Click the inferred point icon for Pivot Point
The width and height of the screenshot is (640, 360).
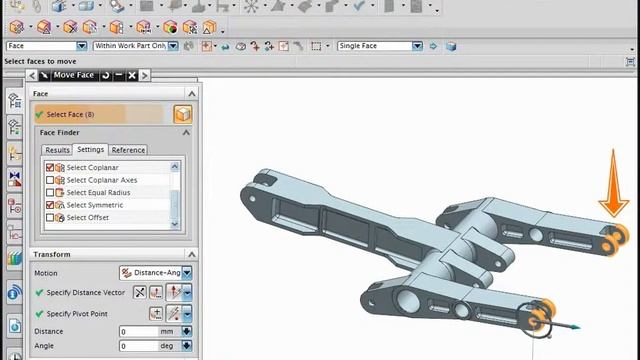(x=174, y=313)
